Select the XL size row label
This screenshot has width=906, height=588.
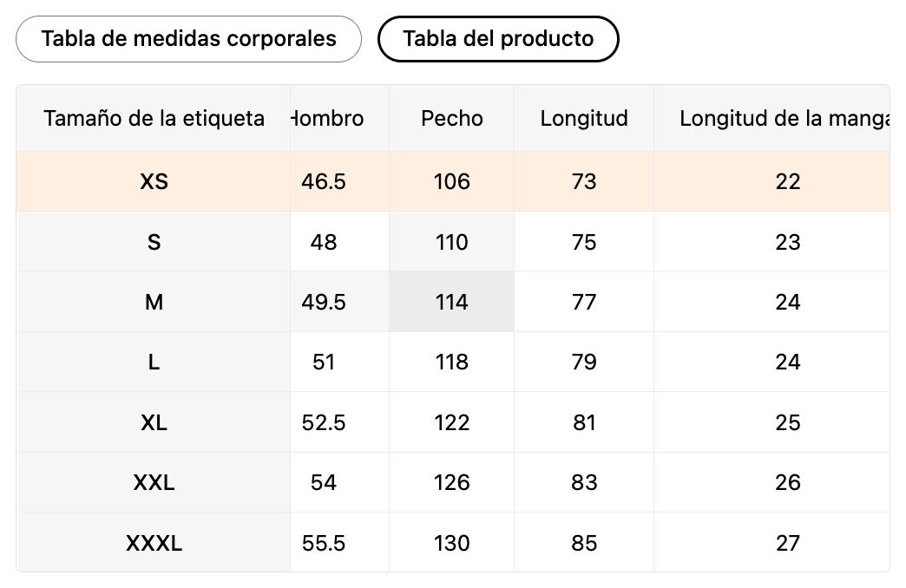pyautogui.click(x=154, y=422)
